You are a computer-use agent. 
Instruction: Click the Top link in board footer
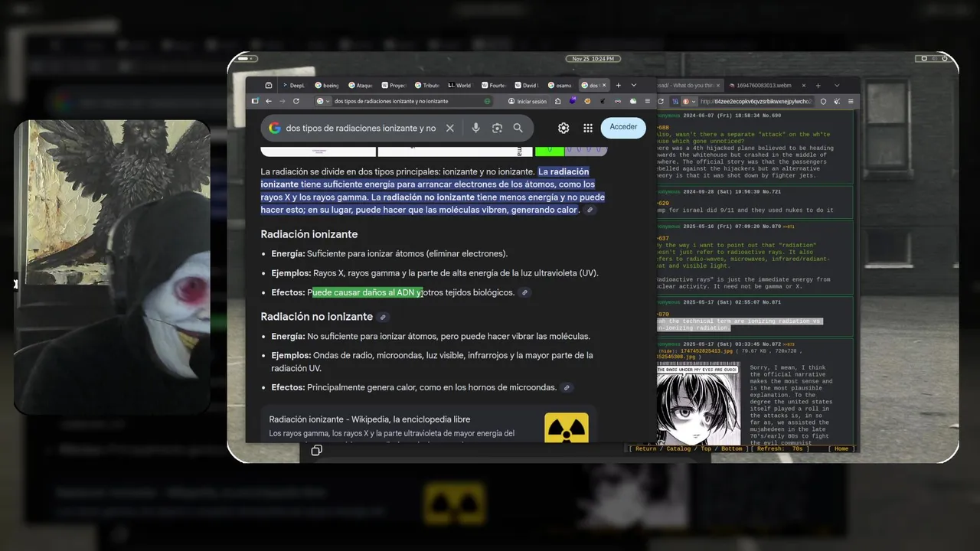pos(706,448)
